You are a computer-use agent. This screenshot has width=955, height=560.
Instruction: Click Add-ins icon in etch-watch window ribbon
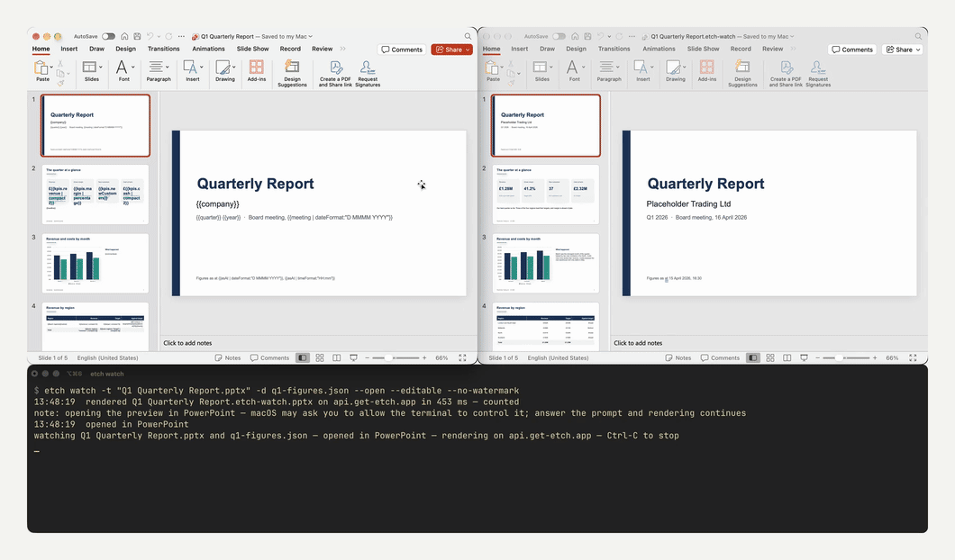(x=707, y=70)
